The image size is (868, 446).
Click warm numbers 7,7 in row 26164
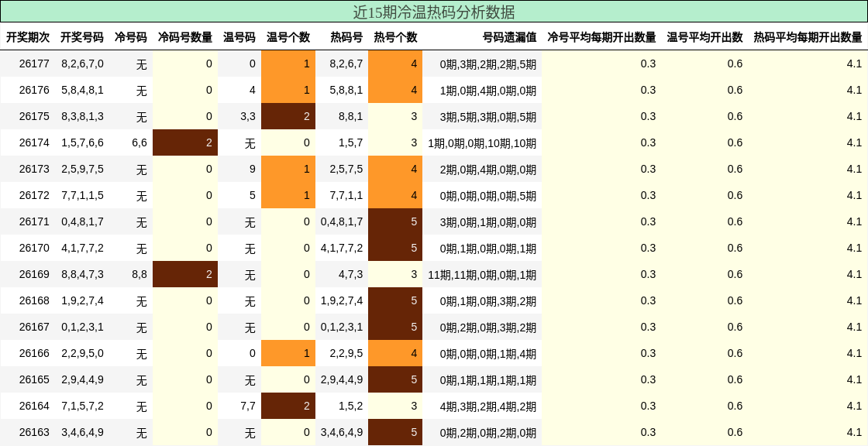pyautogui.click(x=248, y=406)
